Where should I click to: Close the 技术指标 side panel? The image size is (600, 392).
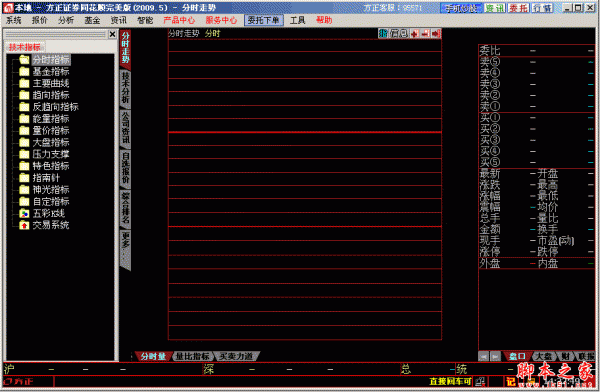point(112,34)
